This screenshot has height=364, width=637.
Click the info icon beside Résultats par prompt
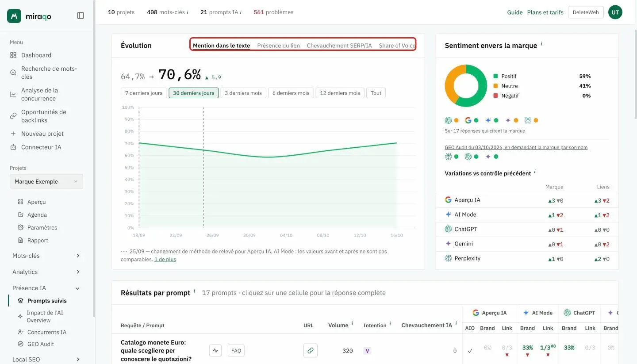click(x=194, y=291)
